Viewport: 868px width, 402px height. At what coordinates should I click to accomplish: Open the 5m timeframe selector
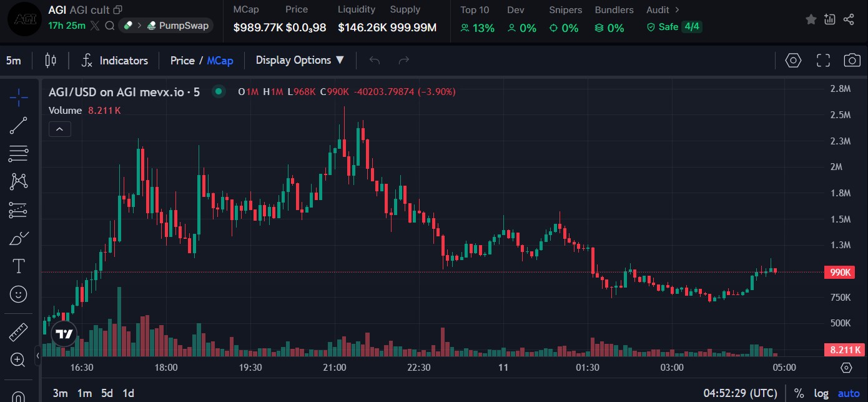[x=13, y=61]
